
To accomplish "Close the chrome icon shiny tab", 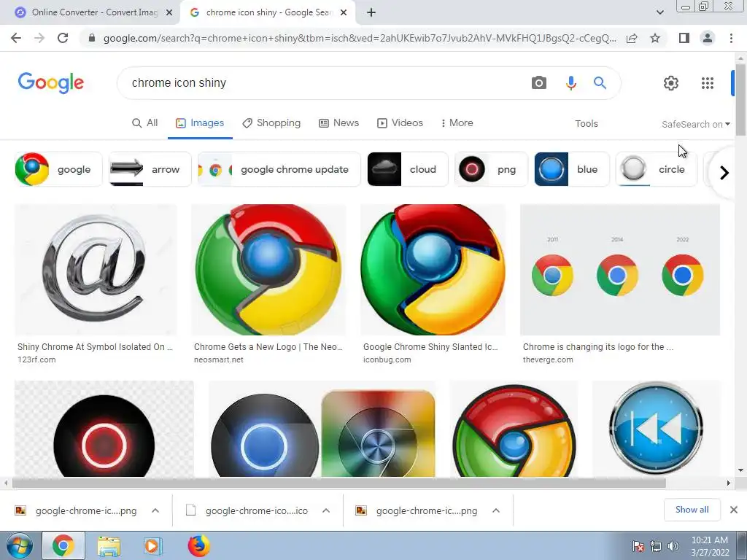I will (x=344, y=13).
